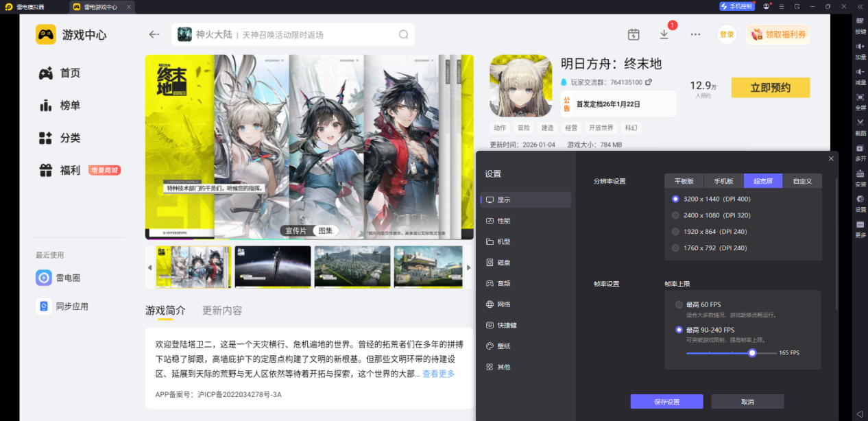Adjust the FPS limit slider
This screenshot has height=421, width=868.
click(x=752, y=353)
